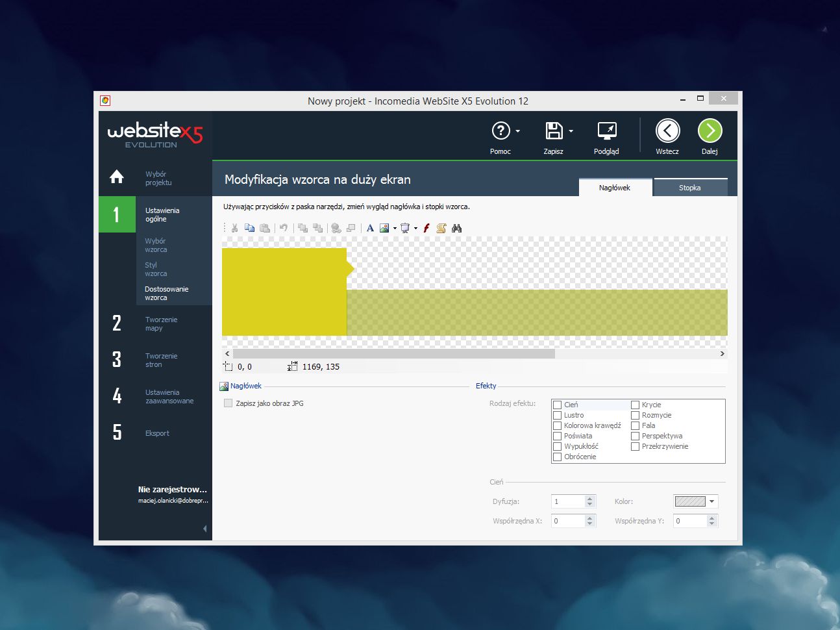Check the Przekrzywienie effect
Viewport: 840px width, 630px height.
635,446
